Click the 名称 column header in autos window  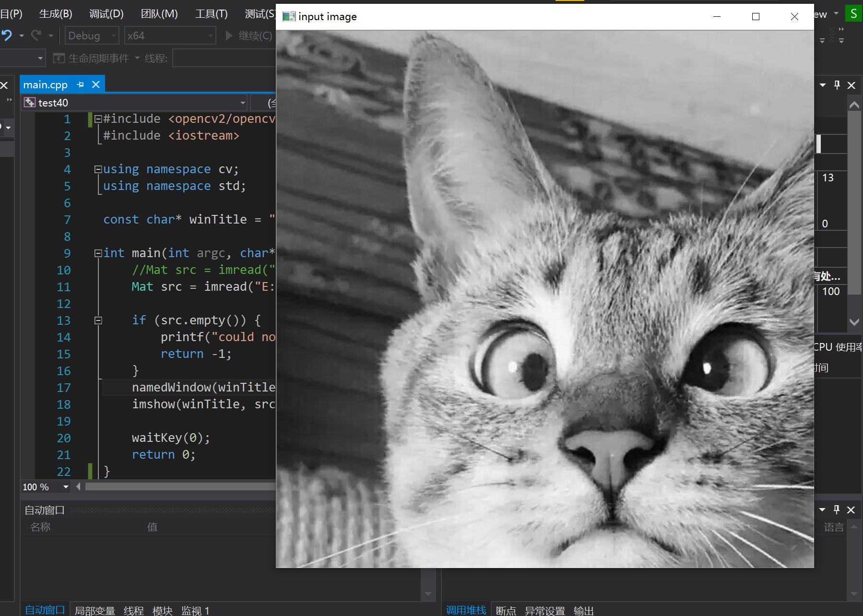click(x=40, y=527)
